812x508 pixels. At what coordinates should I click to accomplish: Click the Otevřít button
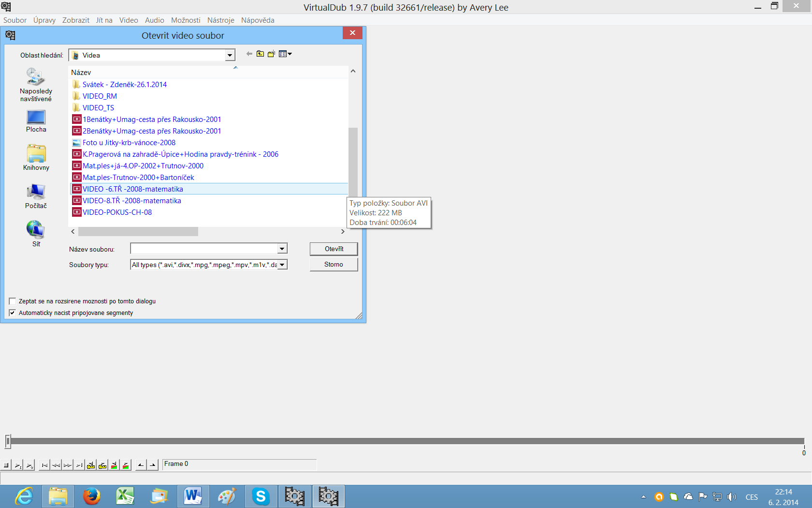coord(334,249)
